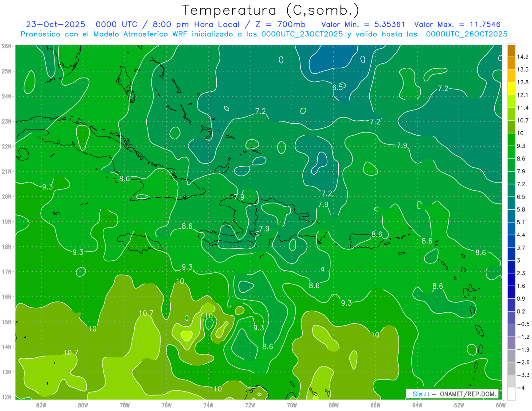Click the '0.2' legend label

[521, 311]
